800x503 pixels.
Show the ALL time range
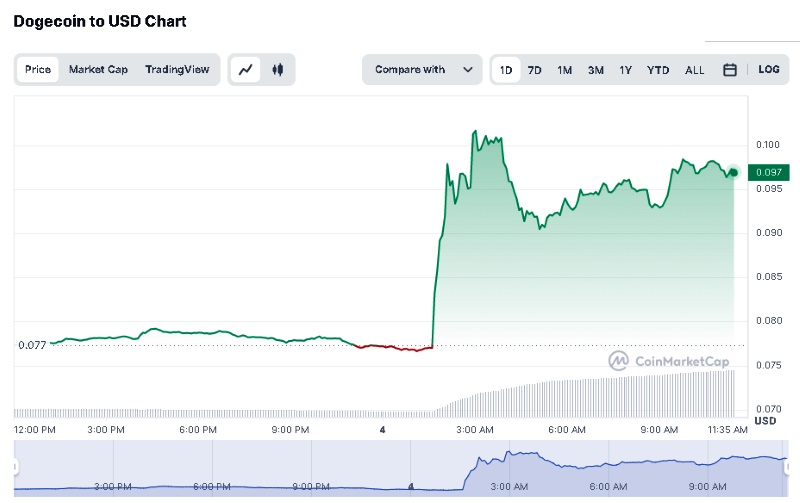(x=695, y=70)
